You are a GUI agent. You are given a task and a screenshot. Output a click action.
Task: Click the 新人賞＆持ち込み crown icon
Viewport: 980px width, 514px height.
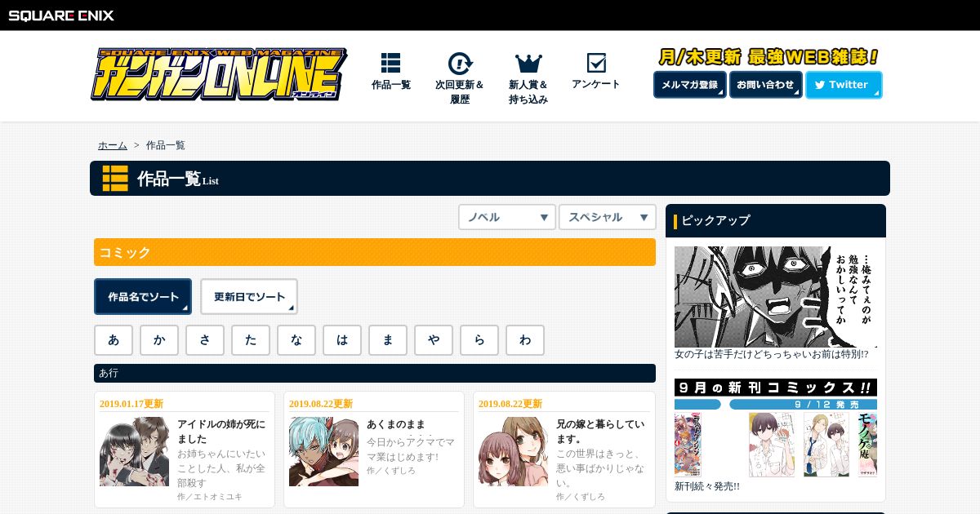point(528,63)
